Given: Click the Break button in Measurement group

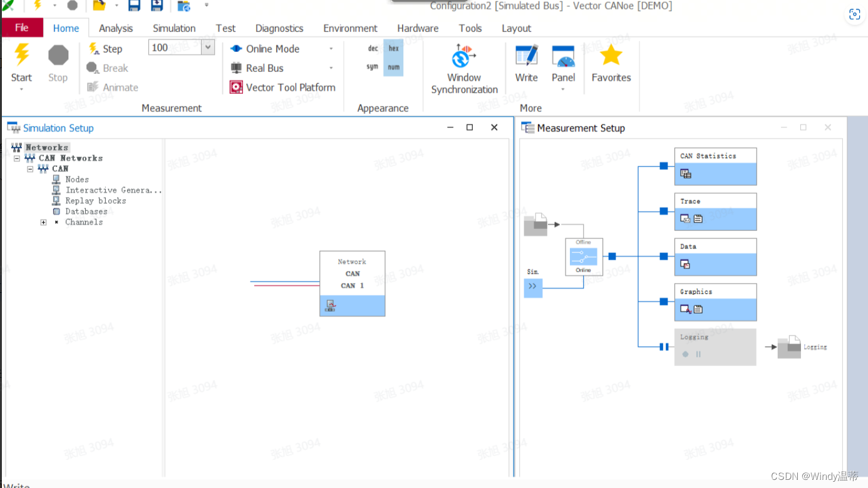Looking at the screenshot, I should coord(107,68).
